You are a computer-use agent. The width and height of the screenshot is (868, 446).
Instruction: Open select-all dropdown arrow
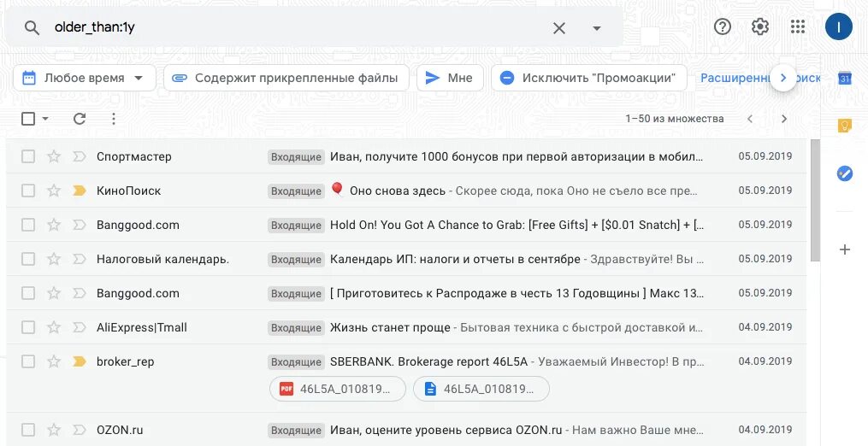(45, 119)
